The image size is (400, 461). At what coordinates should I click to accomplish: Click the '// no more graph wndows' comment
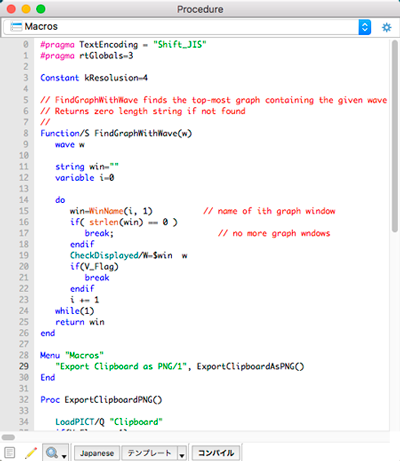pos(274,233)
